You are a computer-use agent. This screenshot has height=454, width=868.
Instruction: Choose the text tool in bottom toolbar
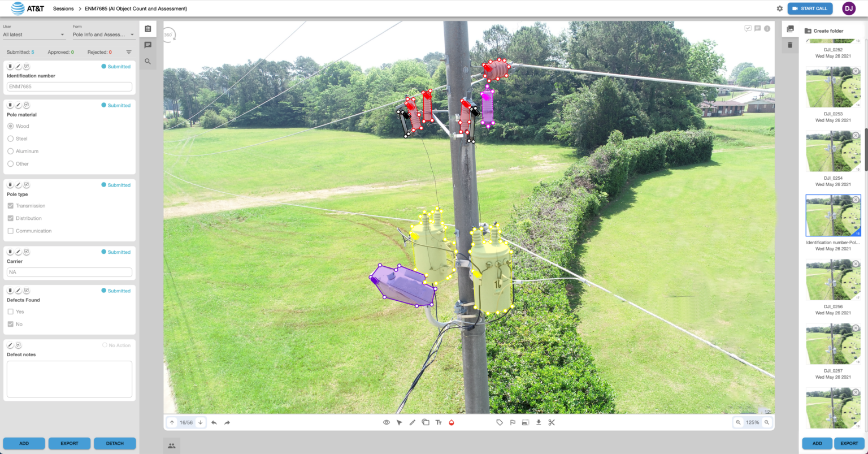point(438,422)
